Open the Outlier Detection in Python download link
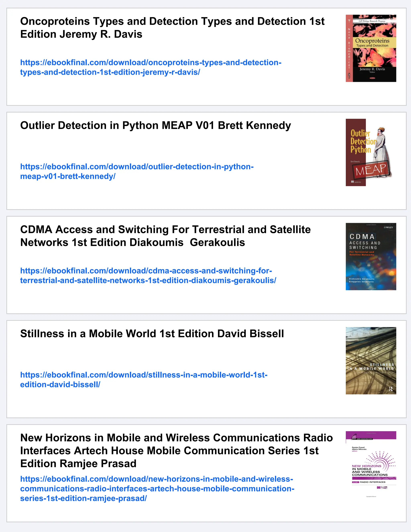 [x=137, y=171]
